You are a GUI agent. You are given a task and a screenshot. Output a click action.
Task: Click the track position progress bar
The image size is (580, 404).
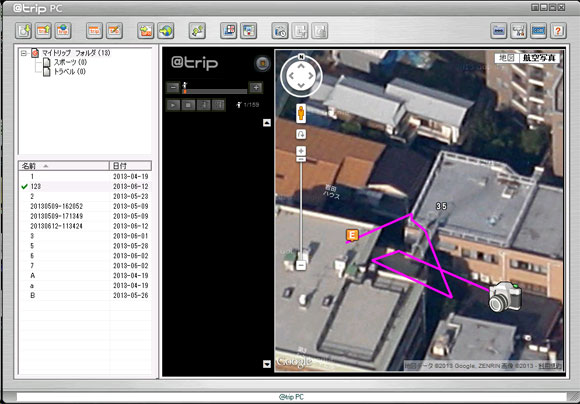[x=215, y=91]
